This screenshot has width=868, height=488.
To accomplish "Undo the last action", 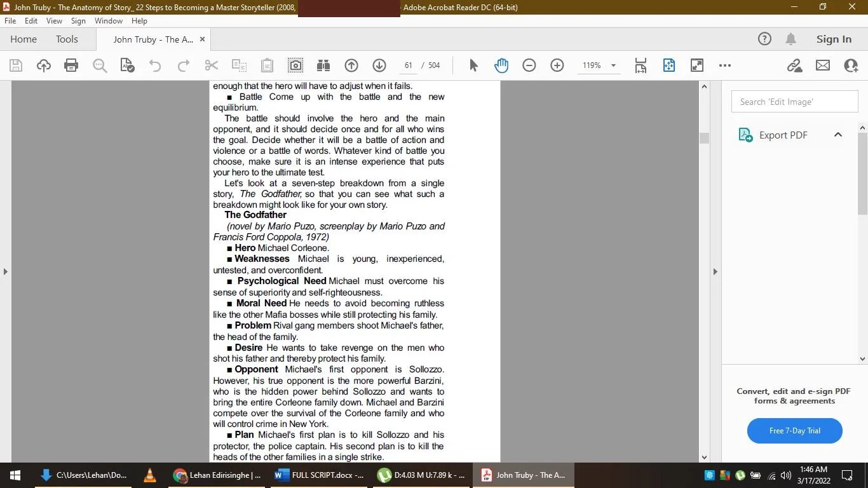I will coord(155,65).
